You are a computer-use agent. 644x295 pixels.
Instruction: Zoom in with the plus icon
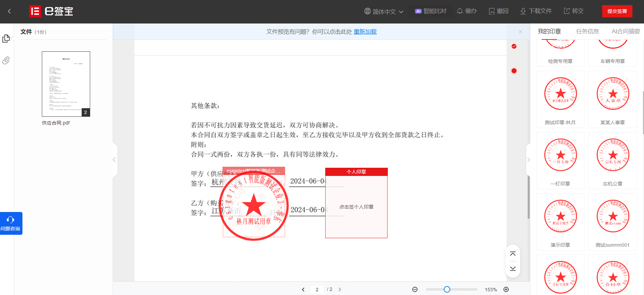(x=506, y=290)
